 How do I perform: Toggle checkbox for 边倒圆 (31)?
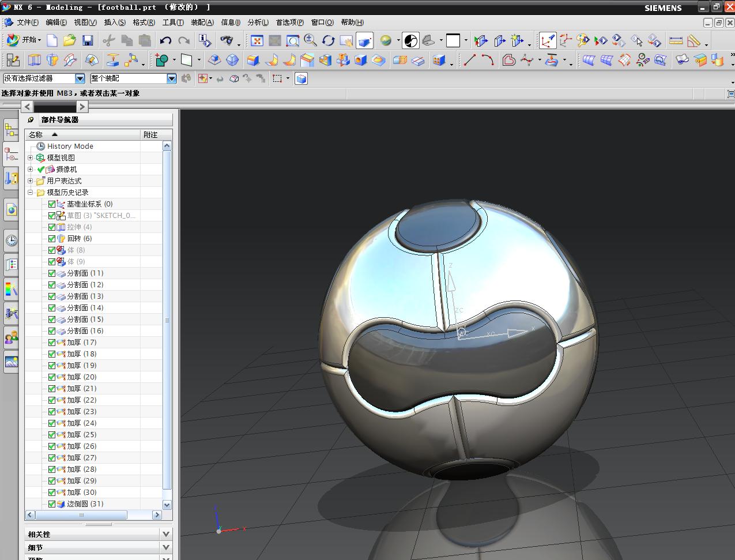pyautogui.click(x=52, y=504)
